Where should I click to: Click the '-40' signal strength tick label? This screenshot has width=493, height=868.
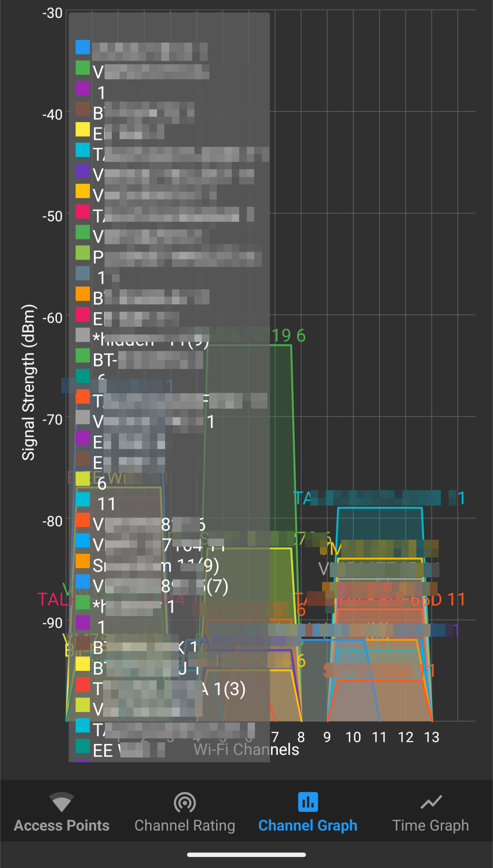click(x=52, y=115)
